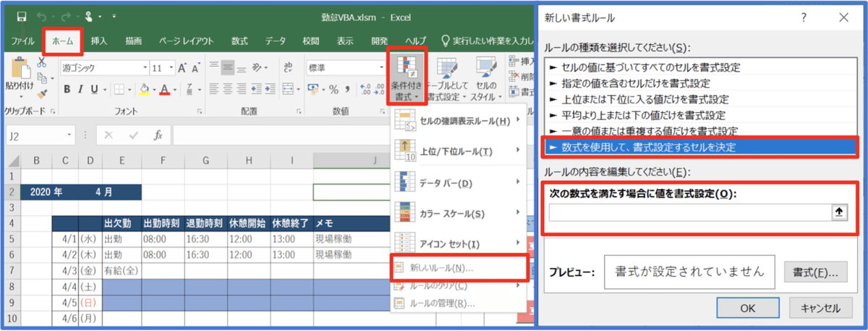Apply the yellow fill color bucket

(143, 90)
